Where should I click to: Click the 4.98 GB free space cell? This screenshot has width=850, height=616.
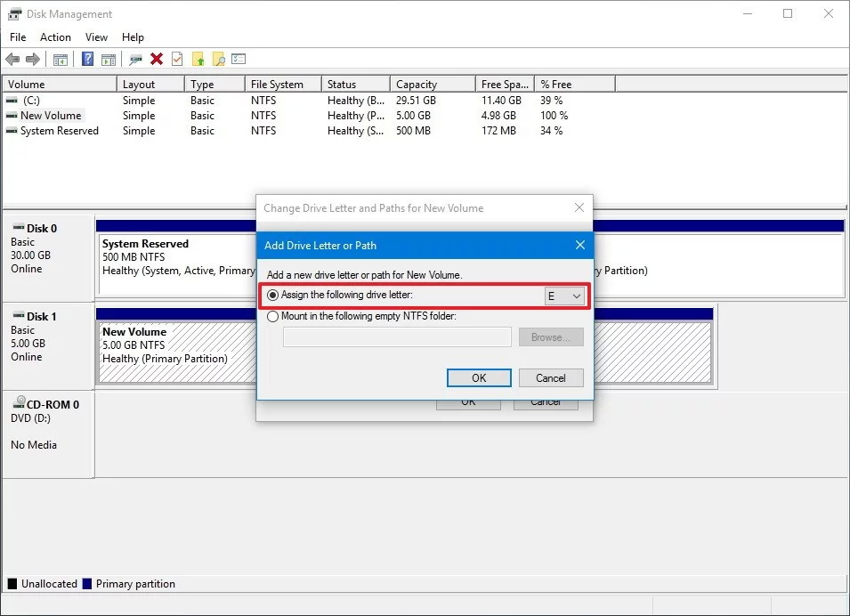[x=498, y=116]
